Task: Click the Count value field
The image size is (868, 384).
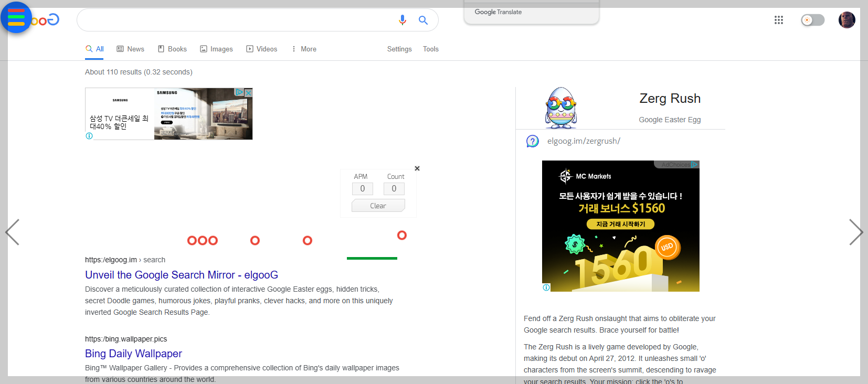Action: click(394, 189)
